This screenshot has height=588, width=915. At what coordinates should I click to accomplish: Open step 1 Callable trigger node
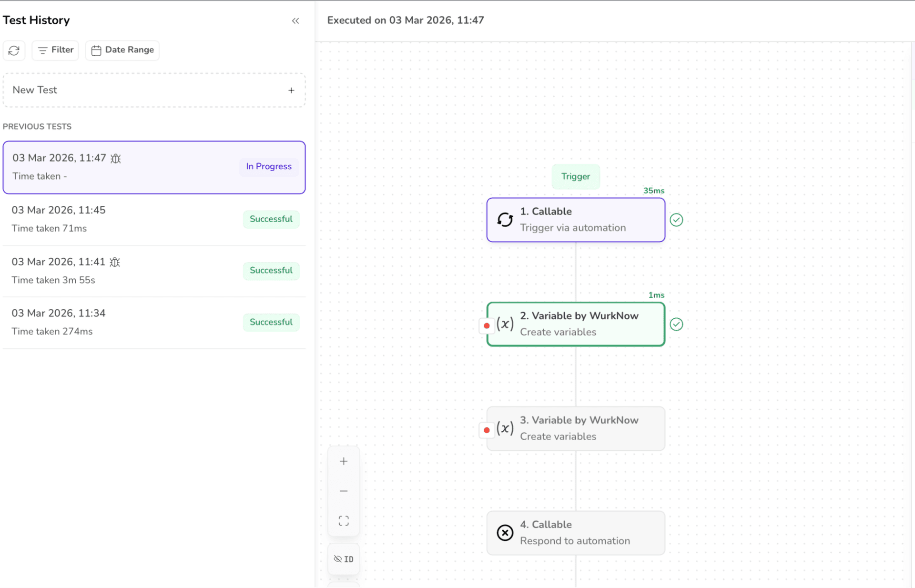click(x=576, y=220)
